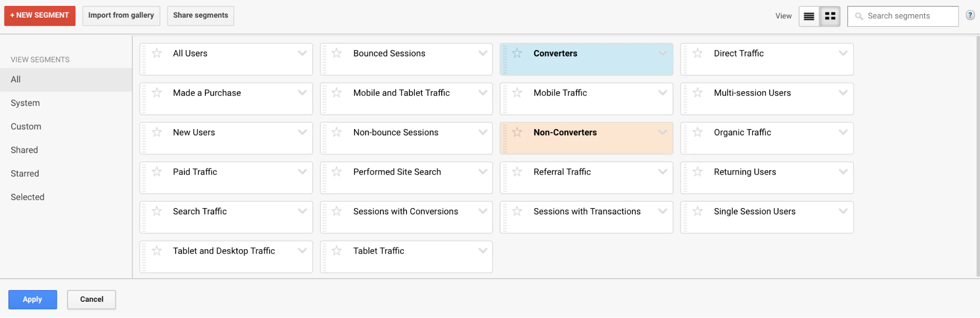Click the help question mark icon
Viewport: 980px width, 318px height.
(970, 15)
